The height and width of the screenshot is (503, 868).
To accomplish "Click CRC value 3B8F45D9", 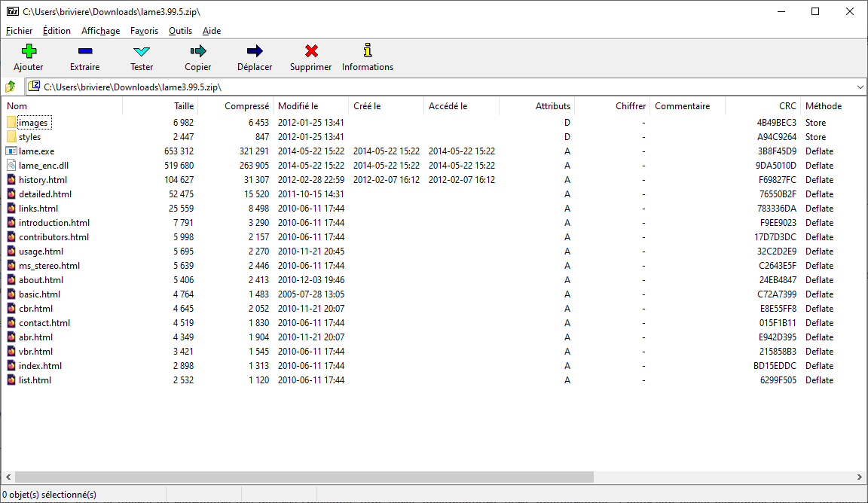I will [x=777, y=151].
